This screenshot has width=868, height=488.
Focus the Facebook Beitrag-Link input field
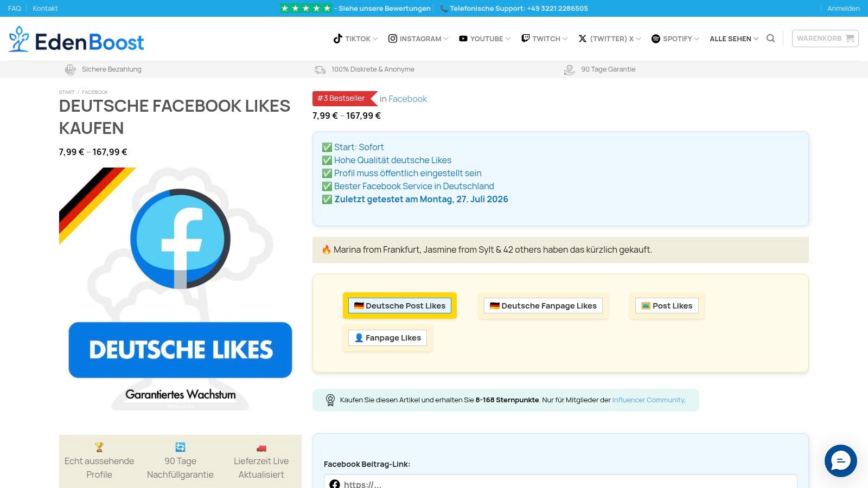[560, 481]
